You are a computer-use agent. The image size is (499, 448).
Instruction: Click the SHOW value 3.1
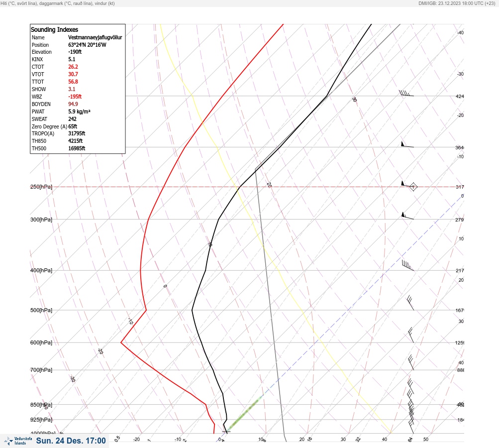click(72, 89)
